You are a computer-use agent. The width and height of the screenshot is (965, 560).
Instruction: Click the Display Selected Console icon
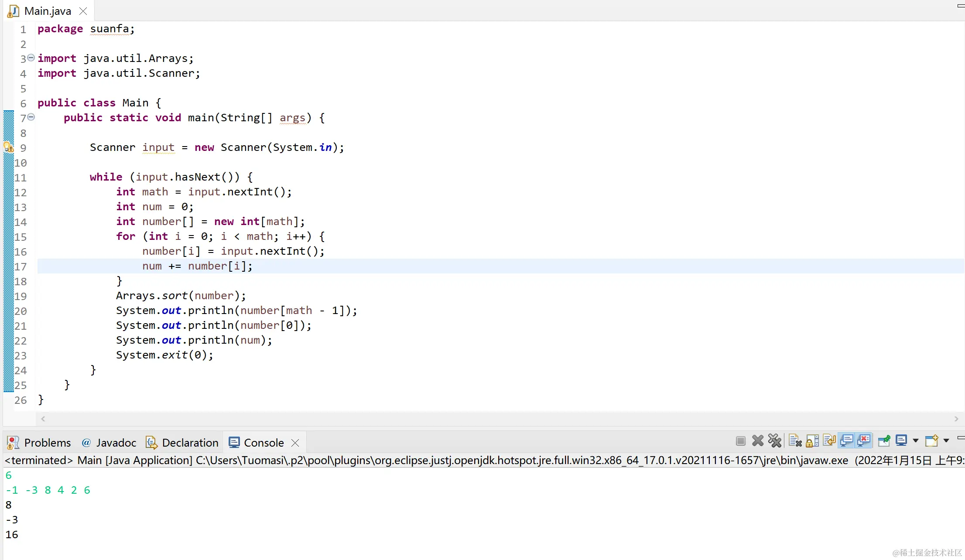pyautogui.click(x=901, y=441)
